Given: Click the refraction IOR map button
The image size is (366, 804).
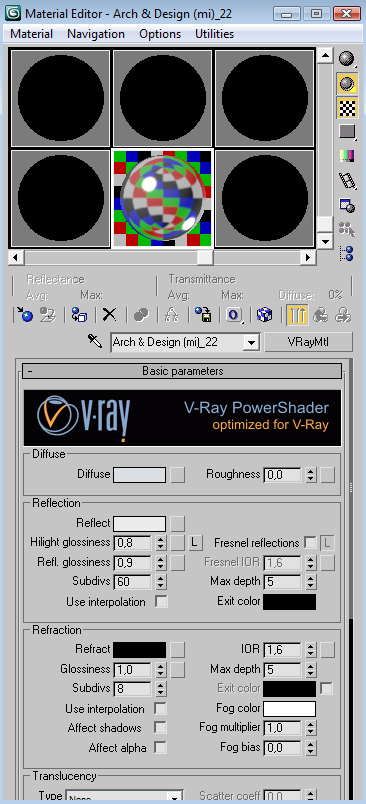Looking at the screenshot, I should (328, 650).
